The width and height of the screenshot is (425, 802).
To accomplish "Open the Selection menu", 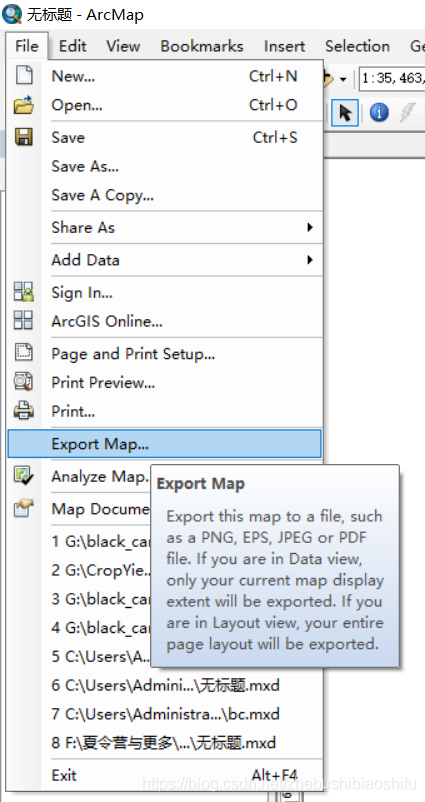I will (x=357, y=46).
